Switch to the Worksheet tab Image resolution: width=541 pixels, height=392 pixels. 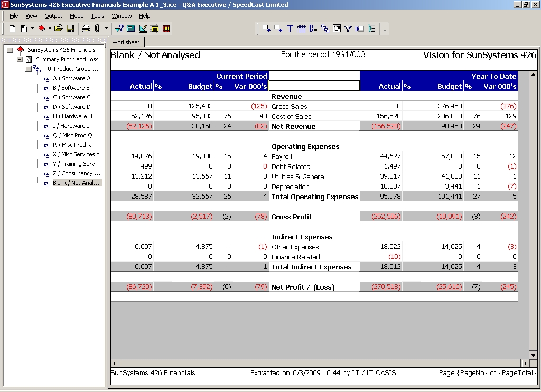126,42
